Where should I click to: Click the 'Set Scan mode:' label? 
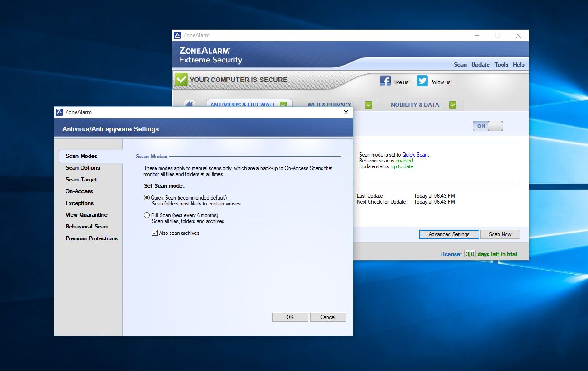pyautogui.click(x=164, y=186)
